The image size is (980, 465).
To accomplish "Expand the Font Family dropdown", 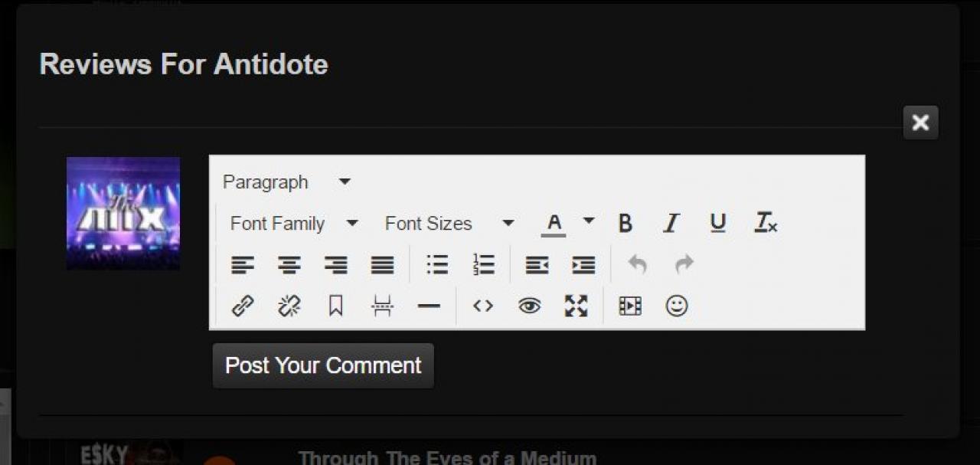I will tap(294, 224).
